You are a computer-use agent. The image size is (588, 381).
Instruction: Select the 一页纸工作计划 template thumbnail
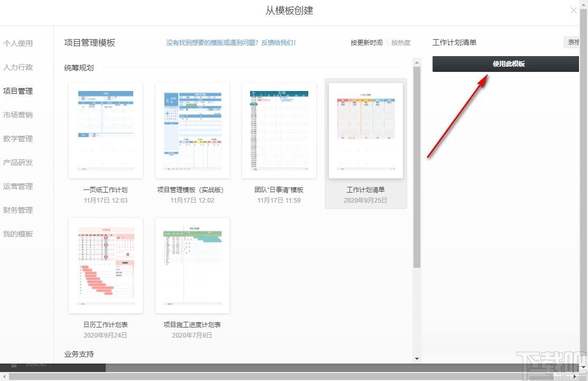106,131
